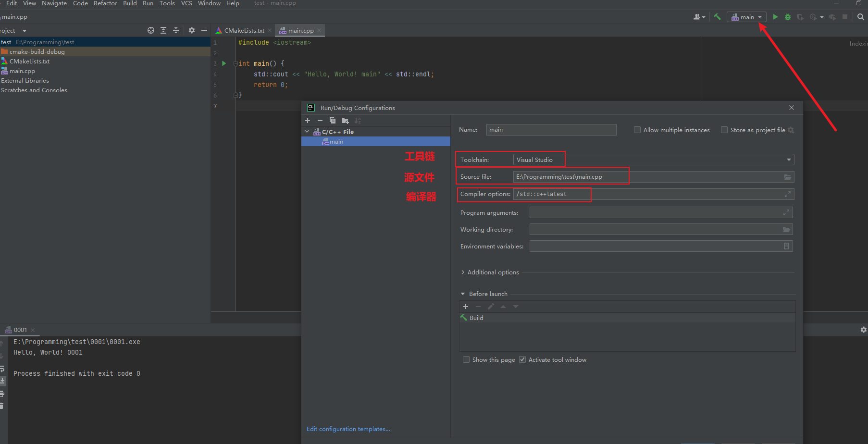868x444 pixels.
Task: Browse for Source file folder icon
Action: [788, 177]
